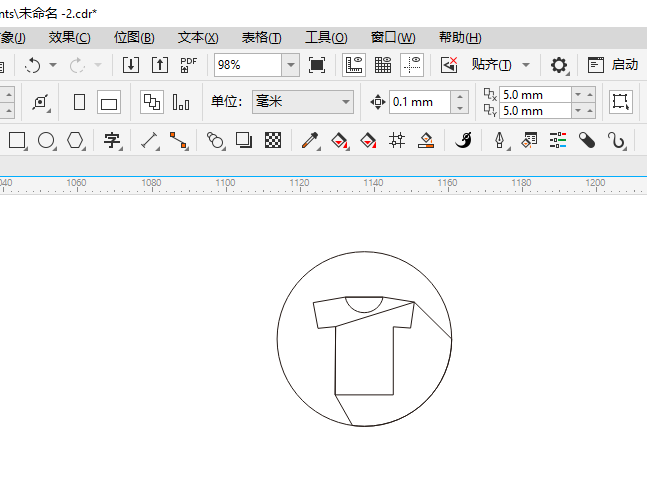Click the horizontal ruler at 1120
The image size is (647, 502).
pyautogui.click(x=299, y=185)
